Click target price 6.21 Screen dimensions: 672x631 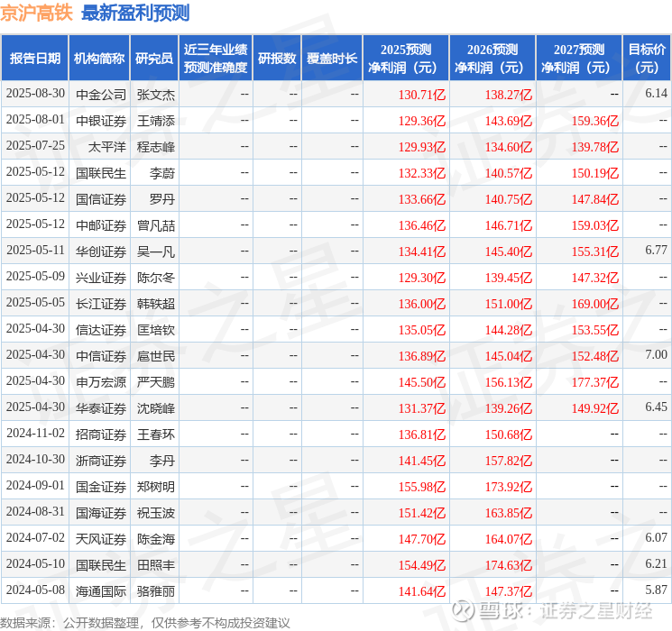point(656,563)
